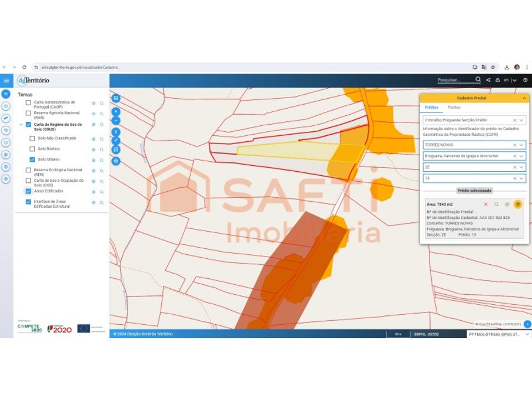Open the PT-TM06/ETRS89 coordinate system dropdown

[499, 334]
